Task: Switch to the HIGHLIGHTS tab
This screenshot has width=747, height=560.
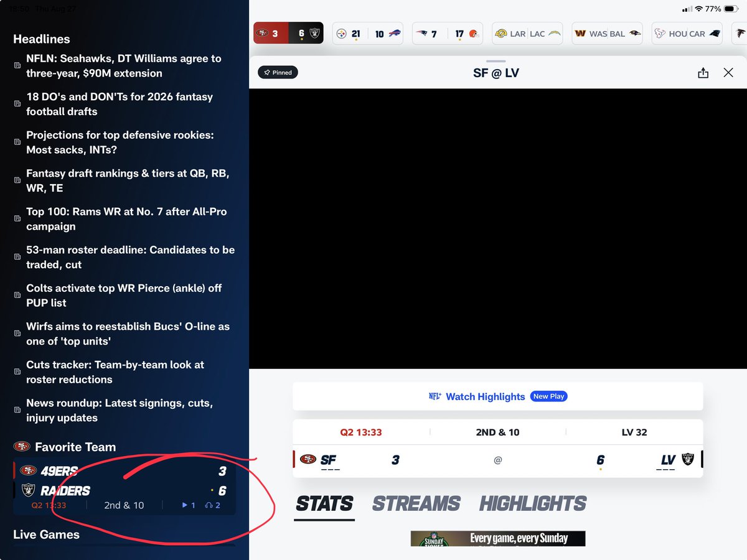Action: 533,503
